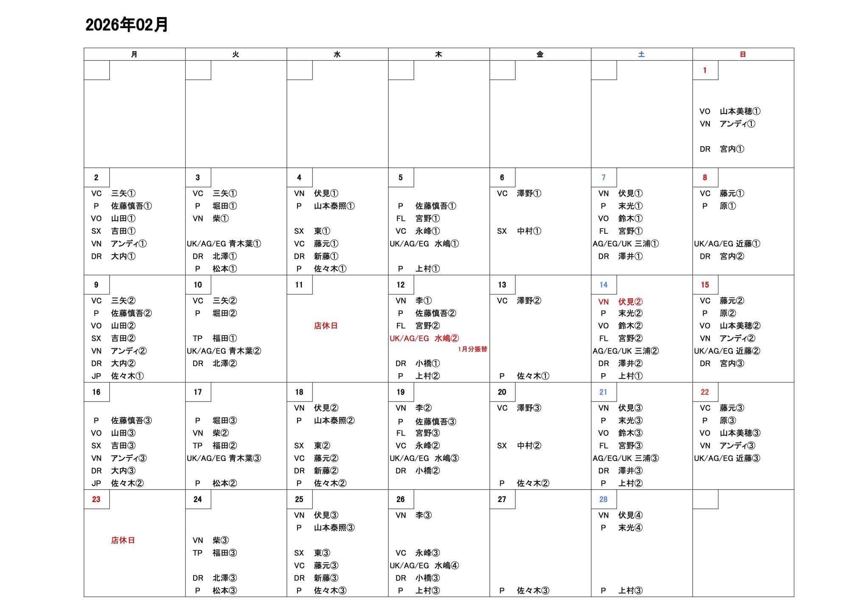Select the 月 column header
The image size is (868, 613).
[134, 54]
